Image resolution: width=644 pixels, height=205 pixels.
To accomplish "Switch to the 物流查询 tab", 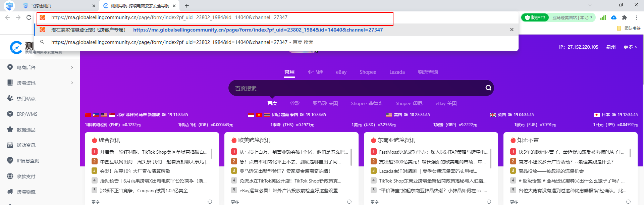I will (428, 72).
